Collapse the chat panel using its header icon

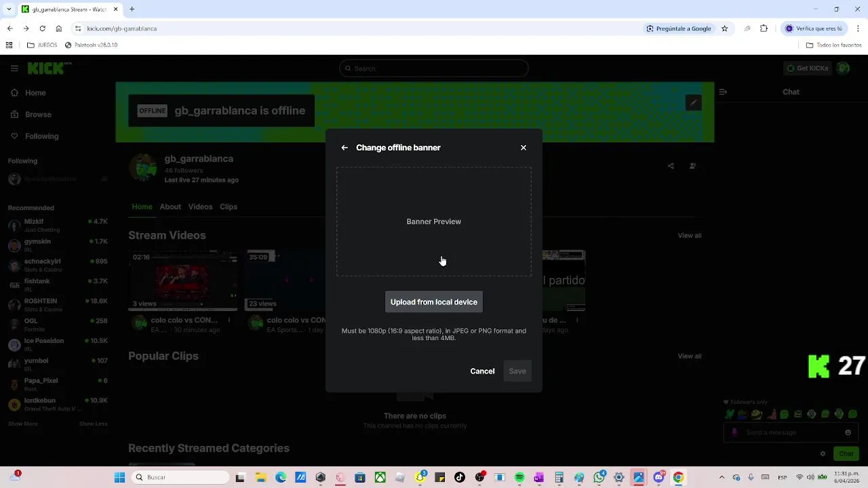pyautogui.click(x=723, y=92)
